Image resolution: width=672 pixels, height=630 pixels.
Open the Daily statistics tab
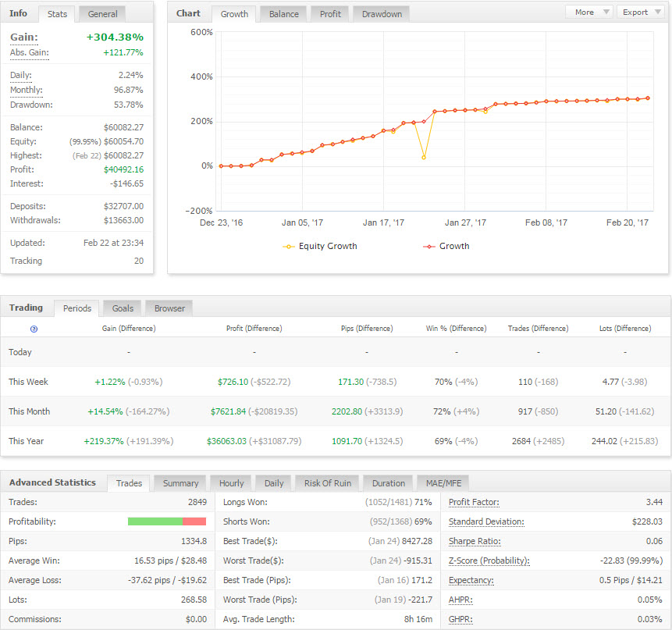point(273,483)
